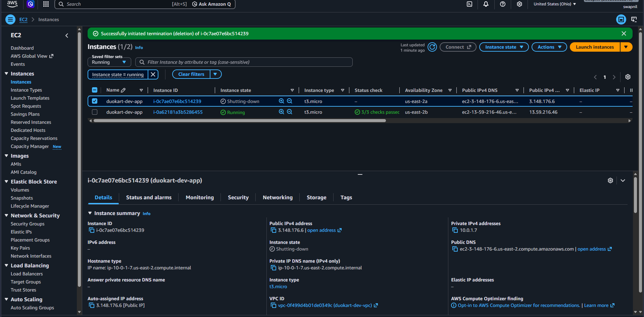Uncheck the Shutting-down duokart-dev-app row
This screenshot has width=644, height=317.
[x=95, y=101]
